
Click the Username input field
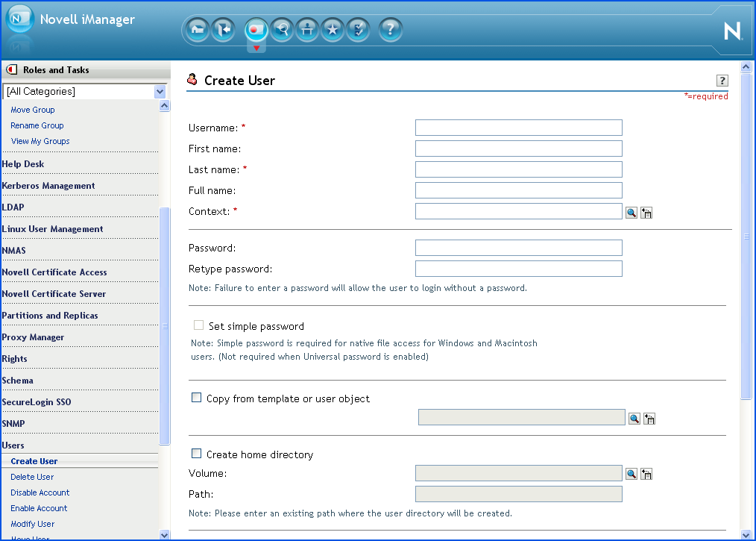519,128
